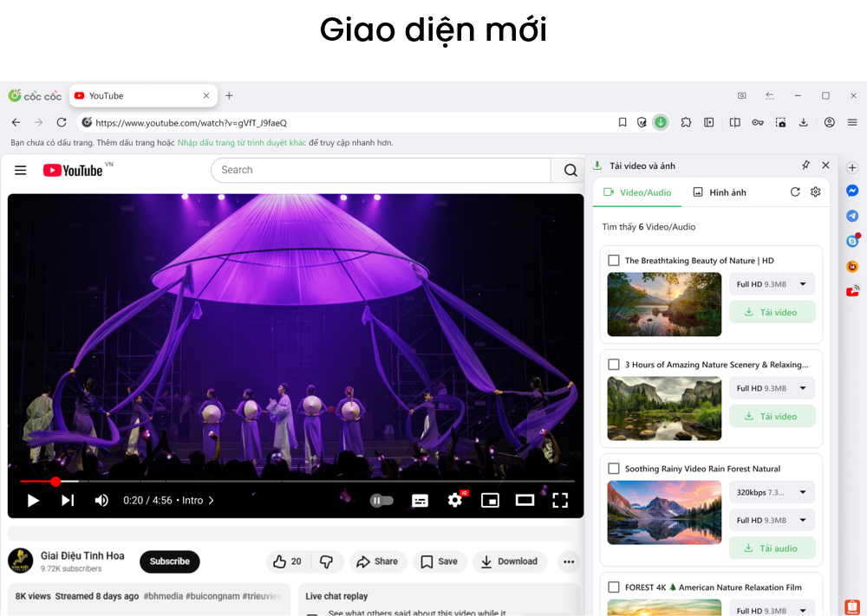Like the video with thumbs up

[x=288, y=561]
